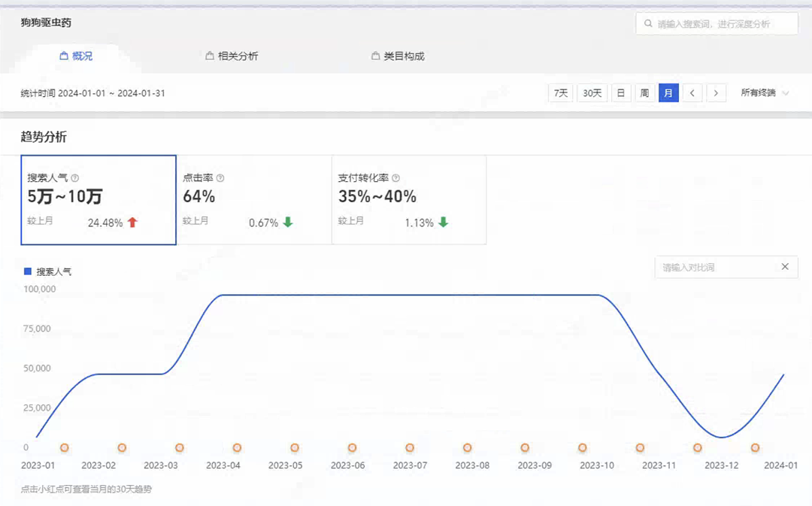Click the last orange marker, right of 2023-12

coord(755,447)
